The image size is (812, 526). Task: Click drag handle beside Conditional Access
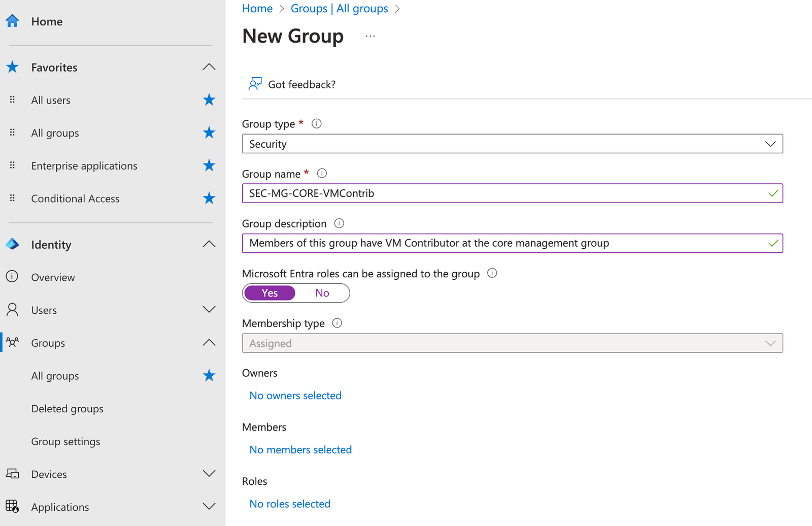tap(12, 198)
